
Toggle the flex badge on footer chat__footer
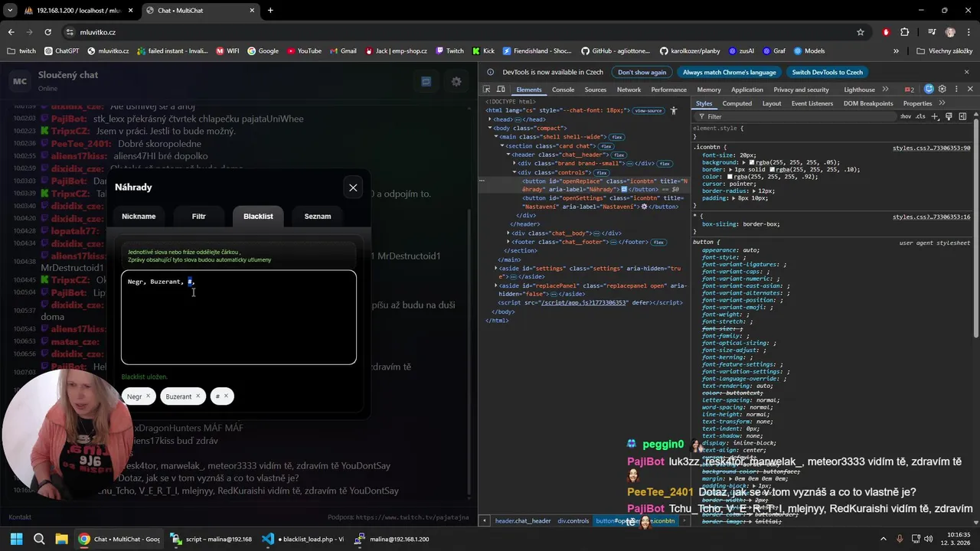tap(658, 242)
